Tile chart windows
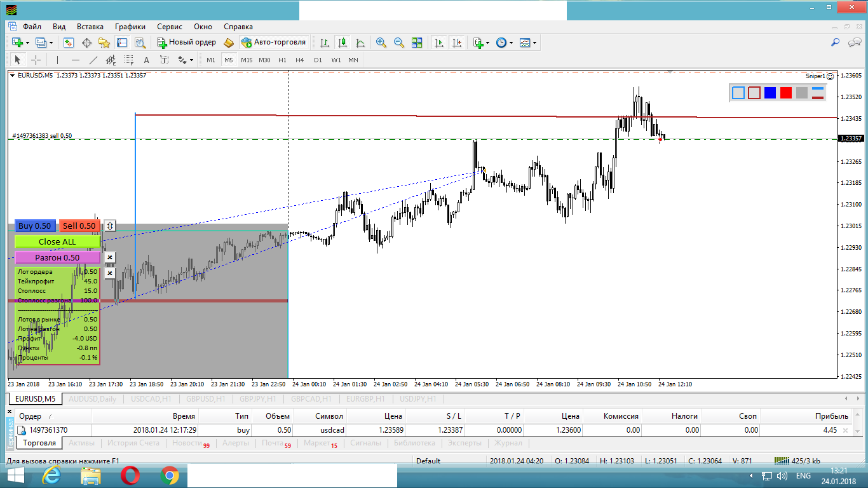 [x=417, y=43]
